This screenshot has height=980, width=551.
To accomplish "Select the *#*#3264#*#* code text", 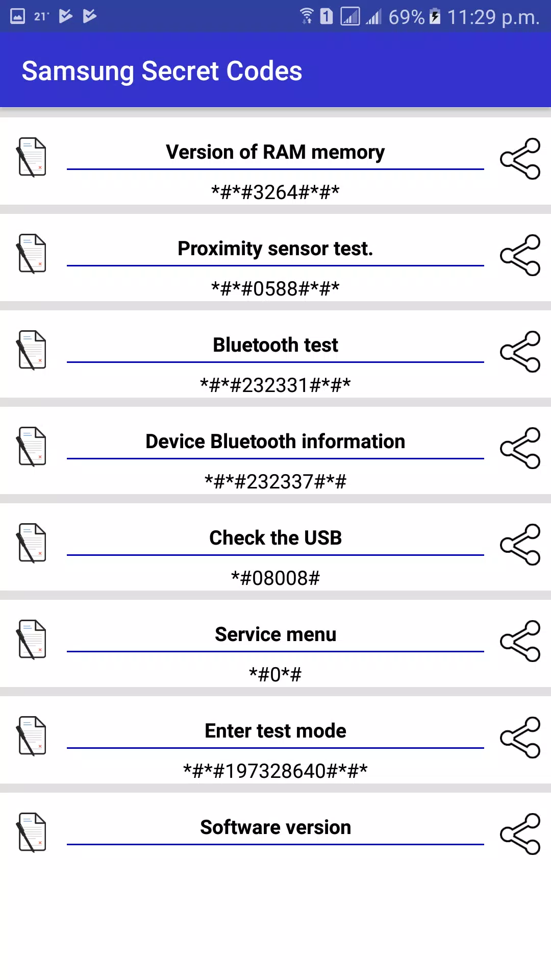I will [275, 192].
